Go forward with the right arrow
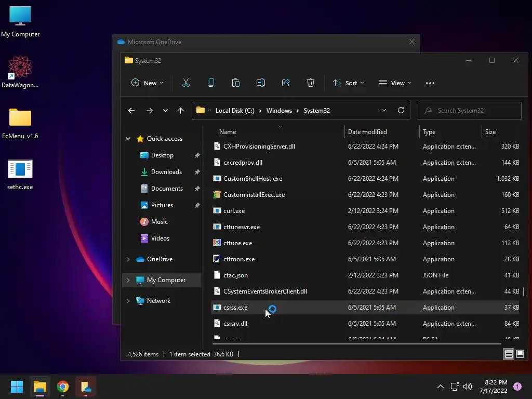 pyautogui.click(x=149, y=111)
